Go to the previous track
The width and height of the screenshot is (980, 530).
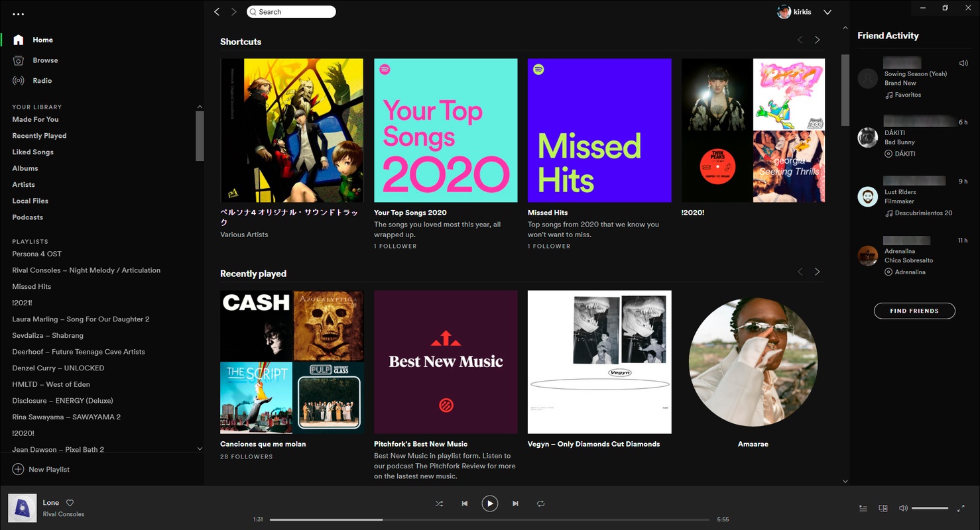[464, 503]
